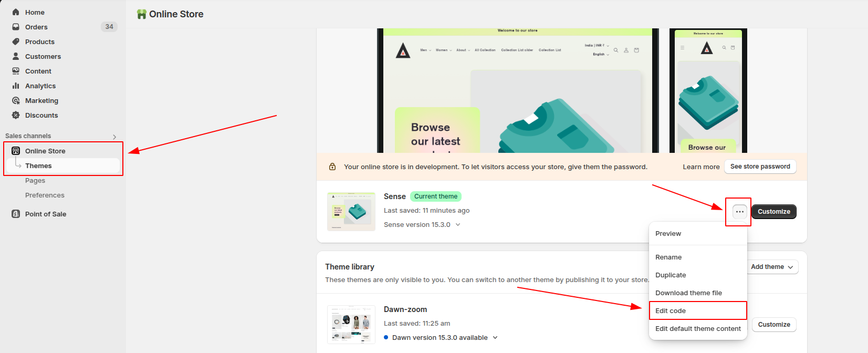This screenshot has height=353, width=868.
Task: Click the lock icon in development banner
Action: coord(332,167)
